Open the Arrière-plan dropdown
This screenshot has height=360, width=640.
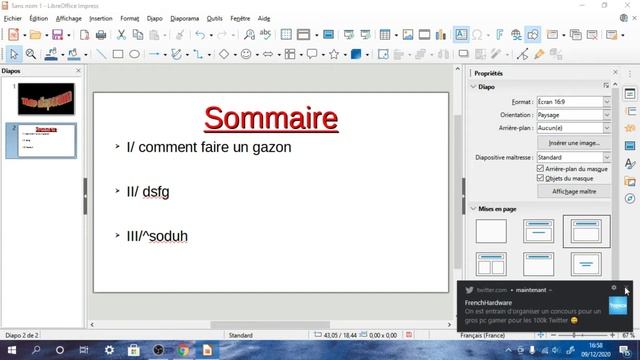tap(607, 128)
